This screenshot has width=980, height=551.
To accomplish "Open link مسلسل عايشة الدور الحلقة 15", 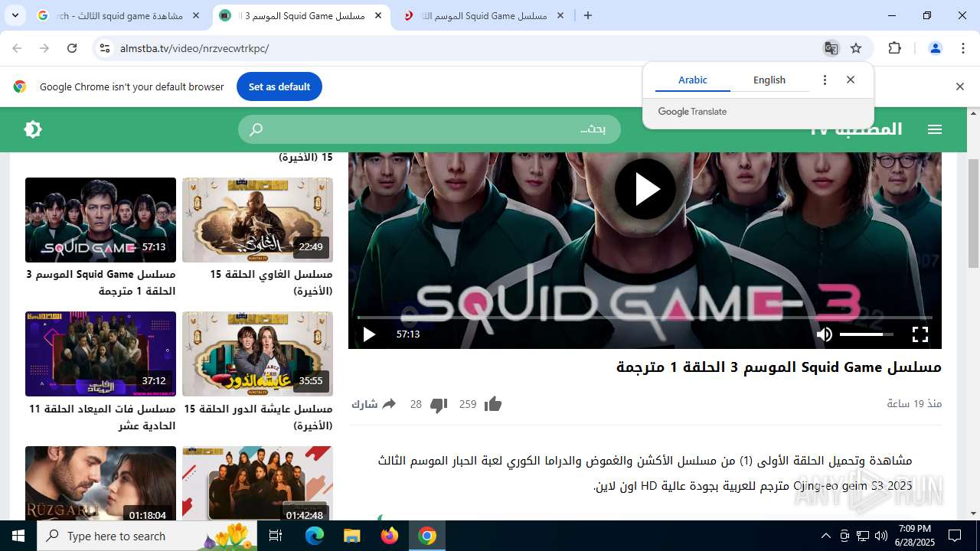I will [x=258, y=417].
